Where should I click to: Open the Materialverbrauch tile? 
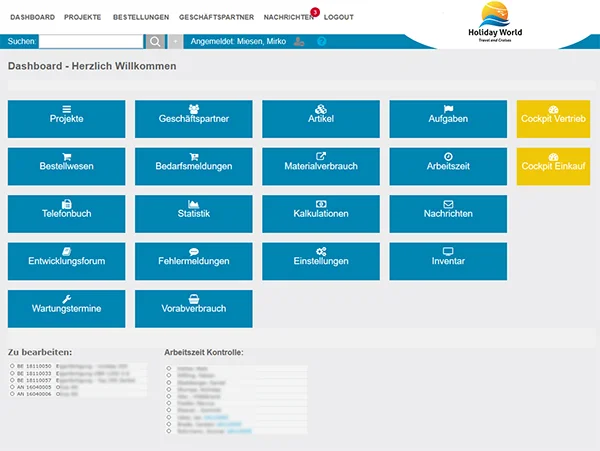point(321,166)
